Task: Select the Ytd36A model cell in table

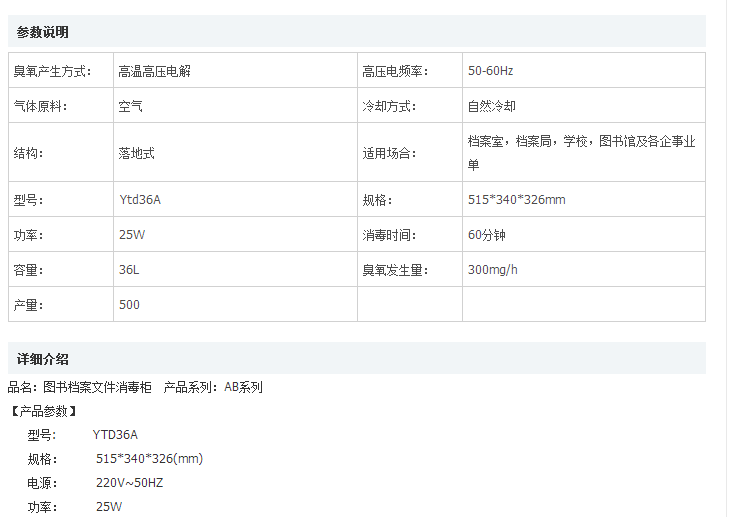Action: pyautogui.click(x=139, y=200)
